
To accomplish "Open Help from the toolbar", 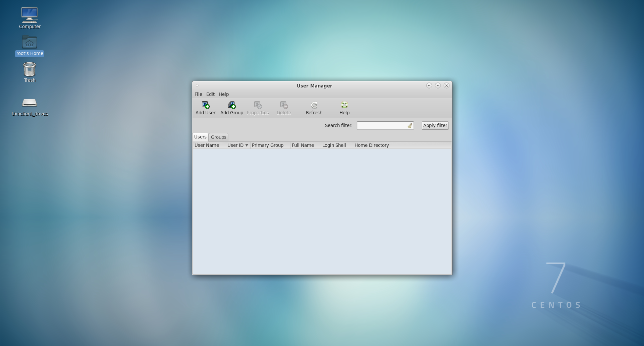I will tap(344, 108).
